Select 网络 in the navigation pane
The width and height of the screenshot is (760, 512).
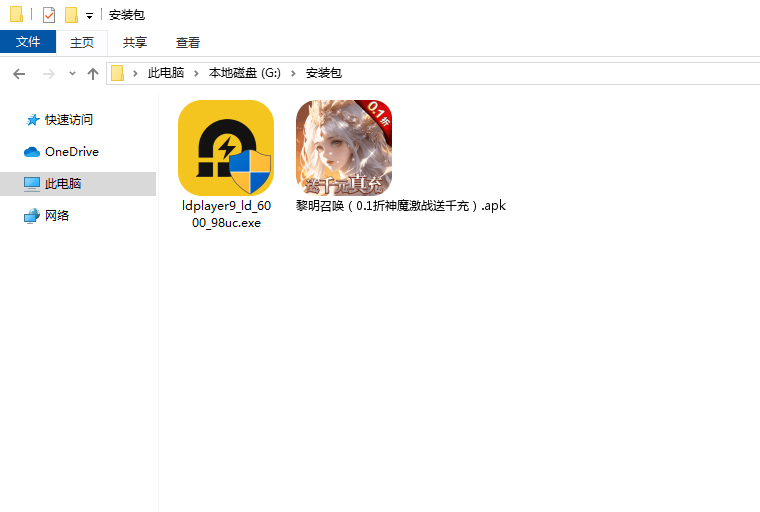[x=57, y=216]
